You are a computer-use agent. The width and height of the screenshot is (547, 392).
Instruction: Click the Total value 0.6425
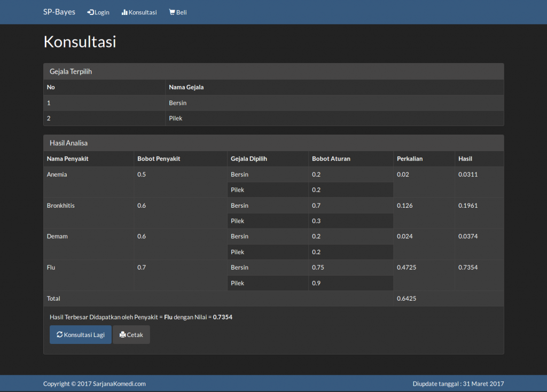pos(407,299)
